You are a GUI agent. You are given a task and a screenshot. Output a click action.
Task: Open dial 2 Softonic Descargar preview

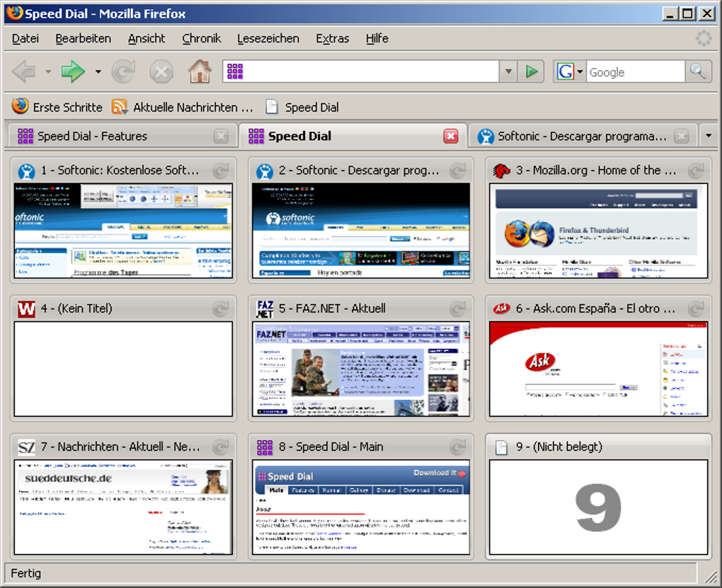pos(361,231)
